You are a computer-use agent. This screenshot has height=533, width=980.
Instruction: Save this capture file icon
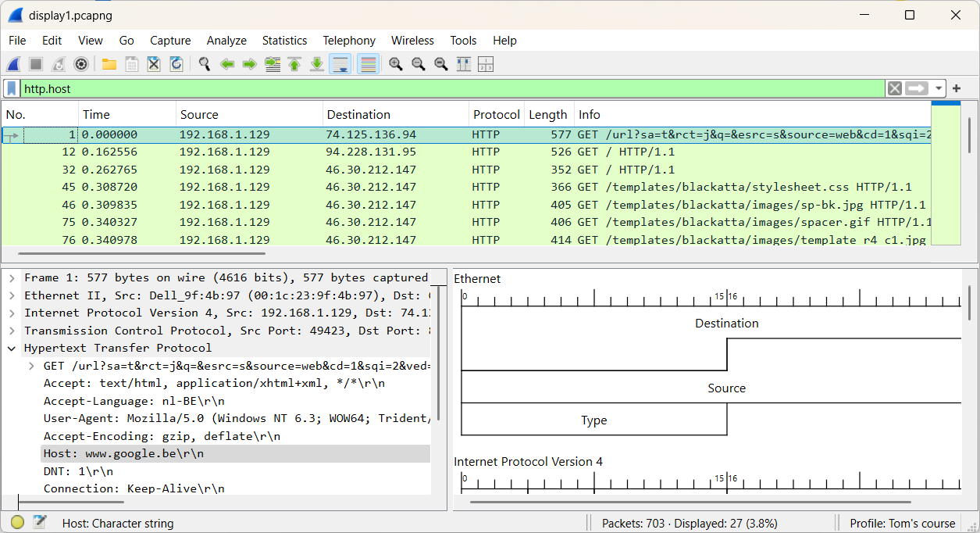(x=132, y=64)
